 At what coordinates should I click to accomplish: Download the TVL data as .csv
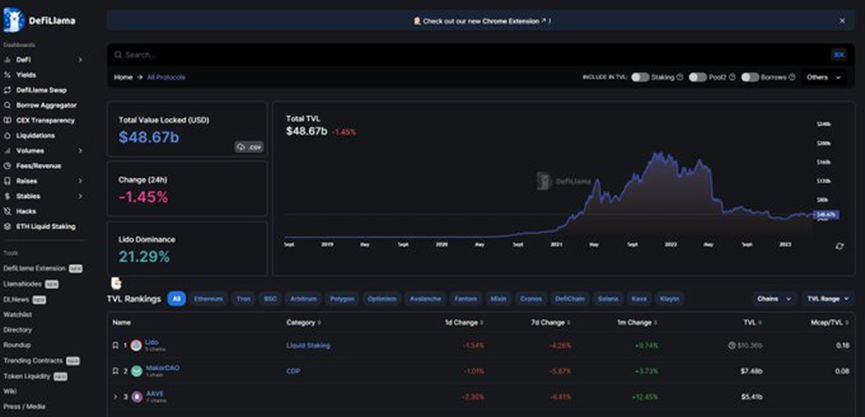(x=248, y=147)
